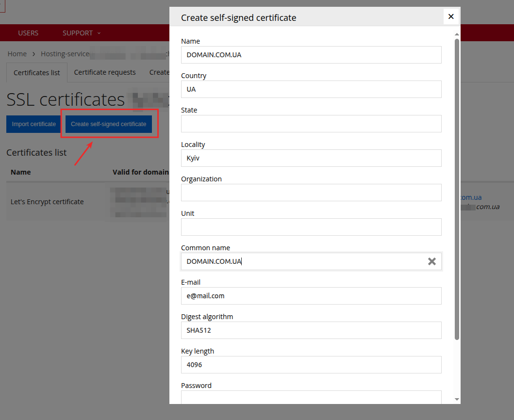
Task: Open the Home breadcrumb link
Action: coord(17,53)
